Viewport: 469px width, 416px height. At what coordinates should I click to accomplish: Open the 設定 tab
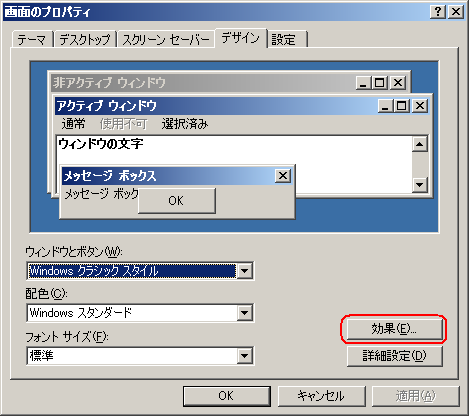287,40
